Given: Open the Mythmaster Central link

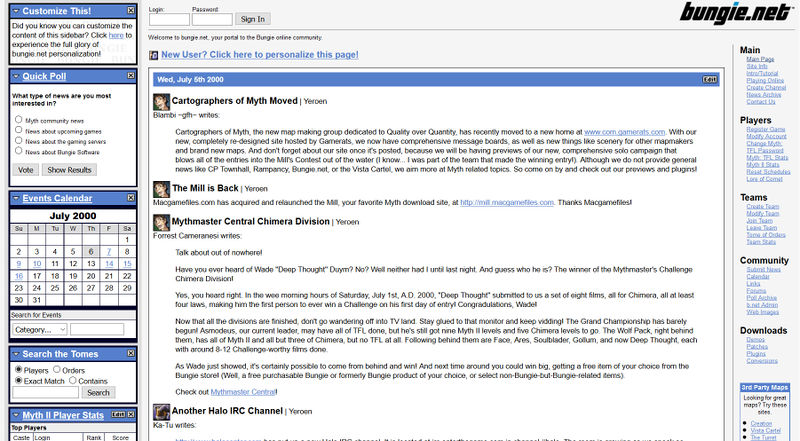Looking at the screenshot, I should coord(237,393).
